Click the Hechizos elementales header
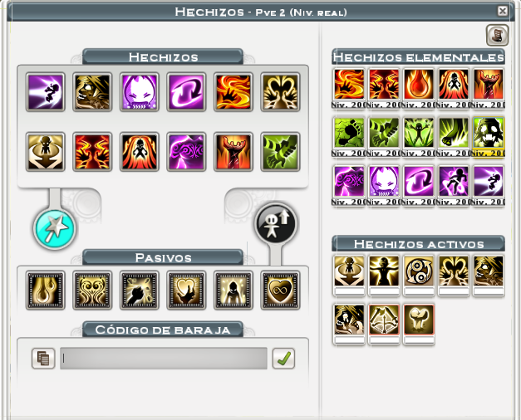 (x=419, y=57)
